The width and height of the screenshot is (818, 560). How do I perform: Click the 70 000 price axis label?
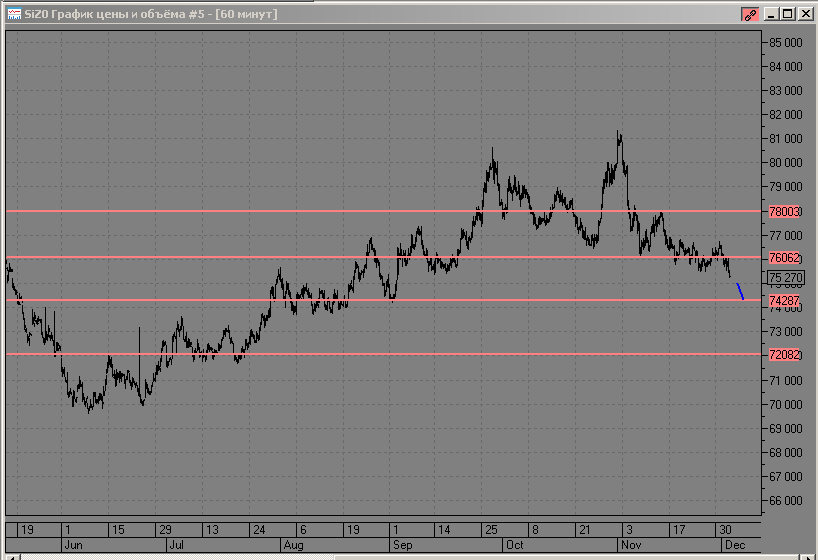(x=786, y=404)
